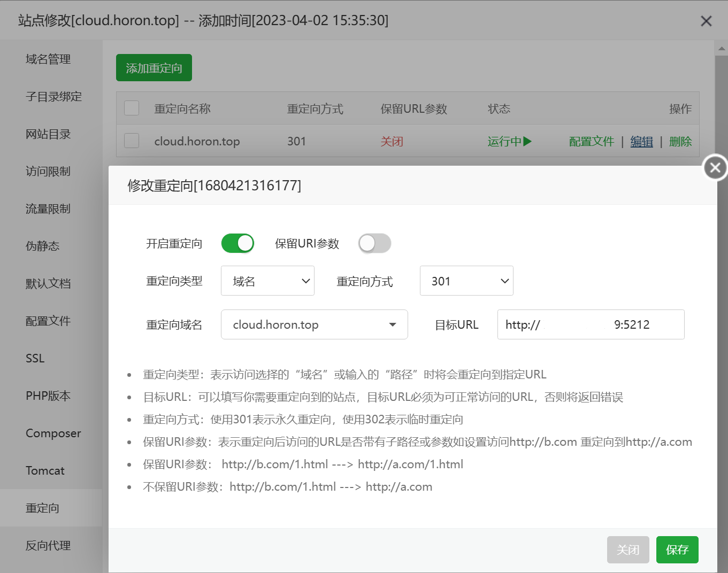Click scrollbar up arrow
The width and height of the screenshot is (728, 573).
pos(722,49)
